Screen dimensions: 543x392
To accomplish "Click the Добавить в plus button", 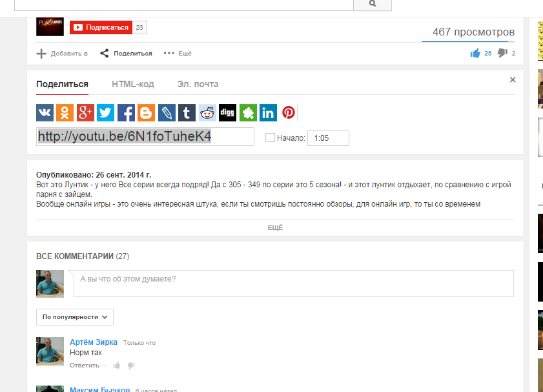I will pyautogui.click(x=62, y=54).
